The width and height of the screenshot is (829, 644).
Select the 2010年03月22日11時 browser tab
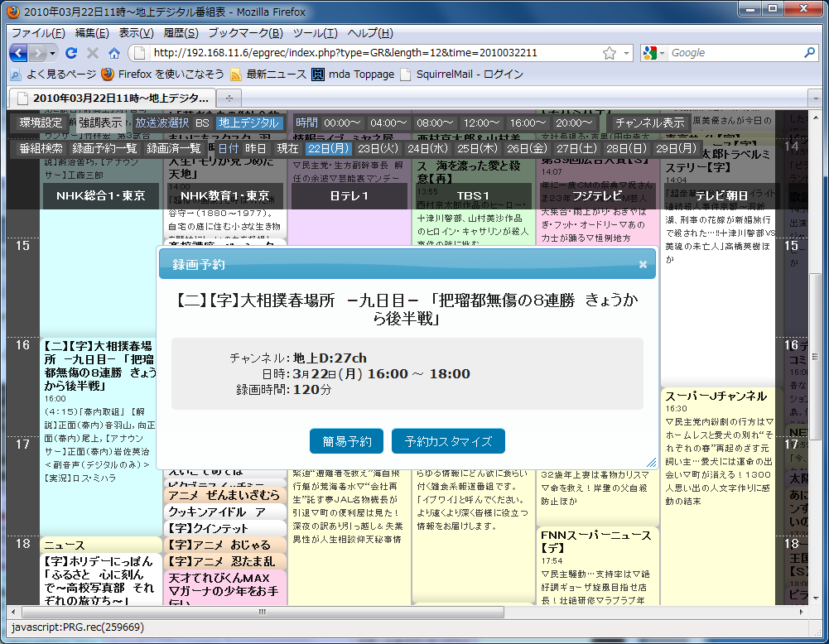(113, 99)
